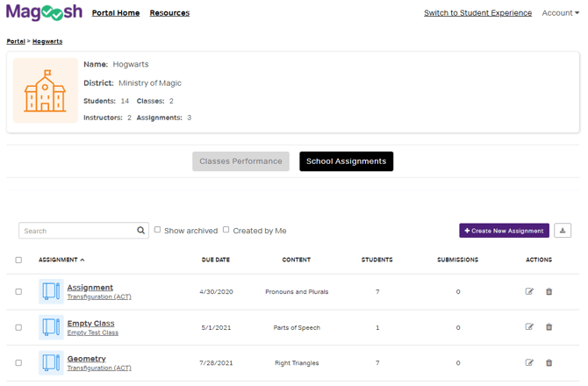
Task: Click the edit icon for Empty Class row
Action: point(529,327)
